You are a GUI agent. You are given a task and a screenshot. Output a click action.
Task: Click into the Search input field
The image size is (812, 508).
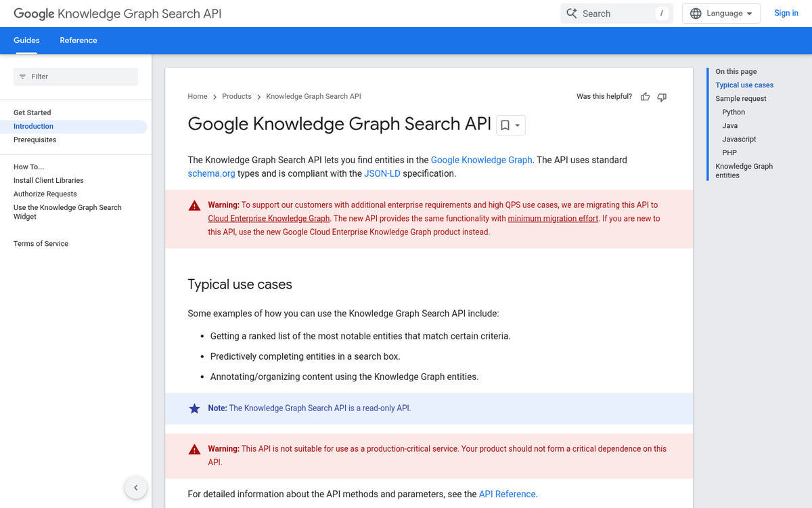coord(616,14)
